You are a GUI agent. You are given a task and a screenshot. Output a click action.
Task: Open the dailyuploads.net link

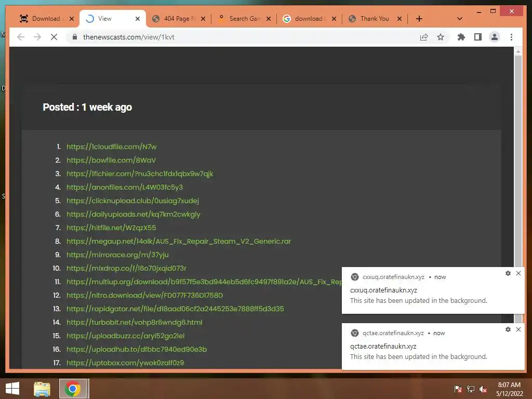pos(134,215)
